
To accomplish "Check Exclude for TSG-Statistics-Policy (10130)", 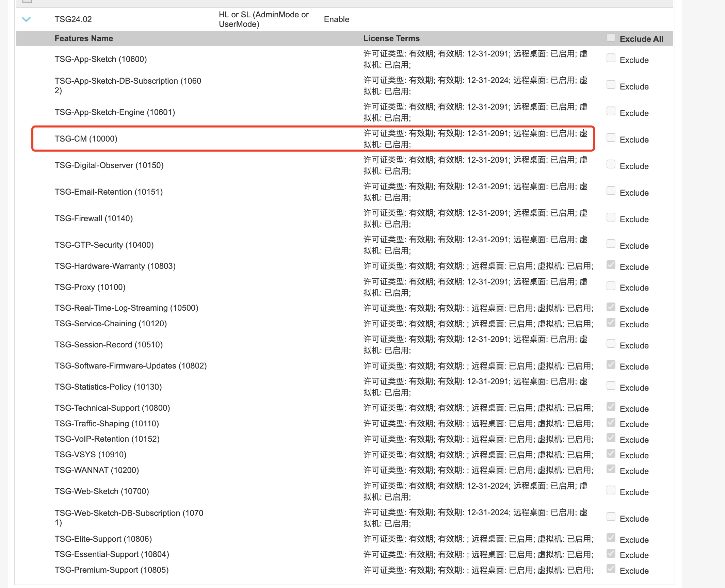I will 611,386.
